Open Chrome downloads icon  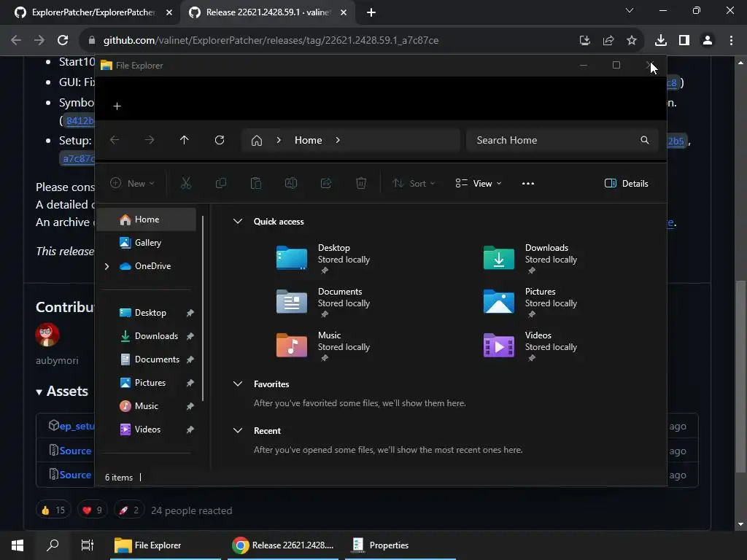coord(661,41)
